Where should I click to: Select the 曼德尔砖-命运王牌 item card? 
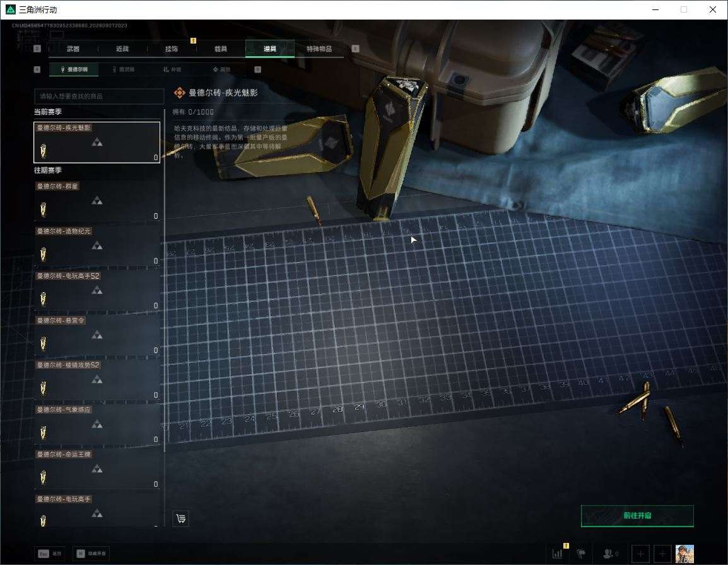[x=97, y=469]
